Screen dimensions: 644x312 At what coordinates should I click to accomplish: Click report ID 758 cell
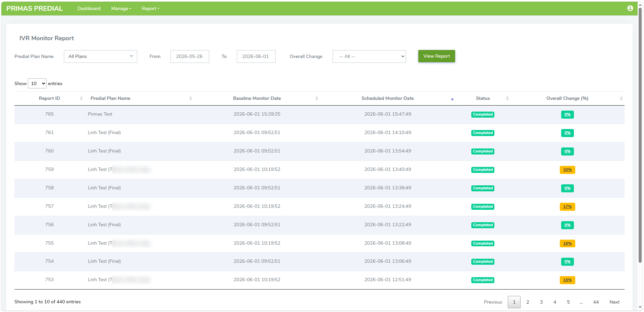tap(49, 188)
